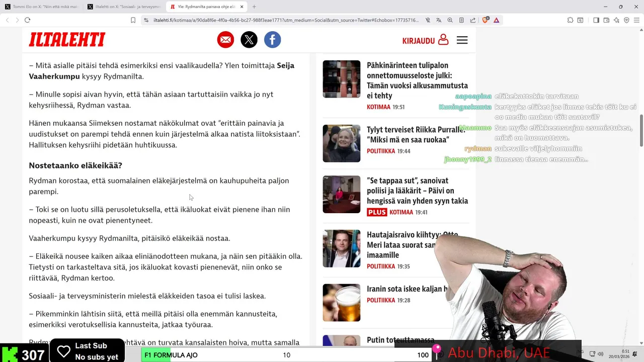
Task: Open reader mode icon in address bar
Action: (x=461, y=20)
